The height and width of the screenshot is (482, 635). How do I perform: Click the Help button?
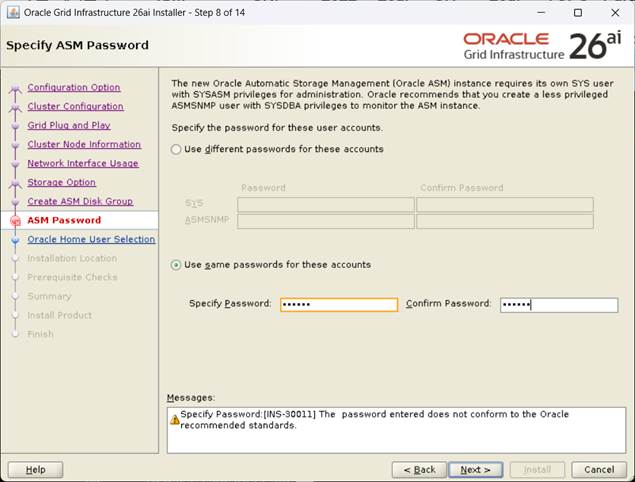tap(36, 470)
